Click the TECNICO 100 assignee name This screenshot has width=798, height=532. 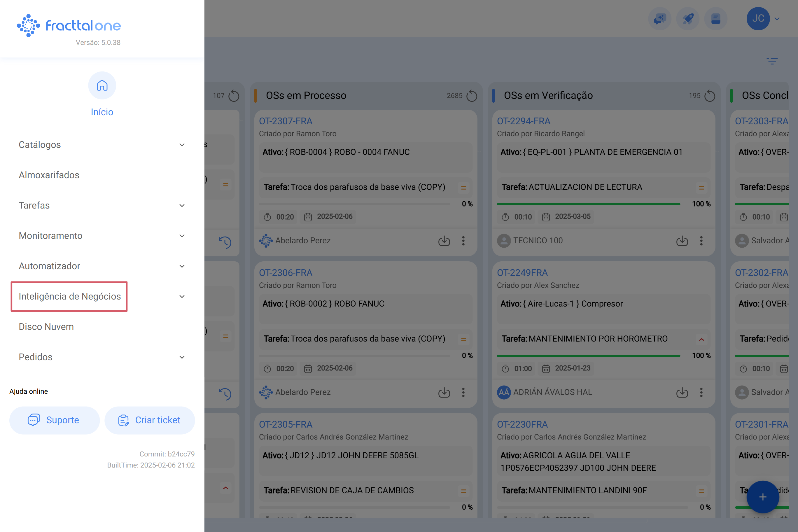538,240
